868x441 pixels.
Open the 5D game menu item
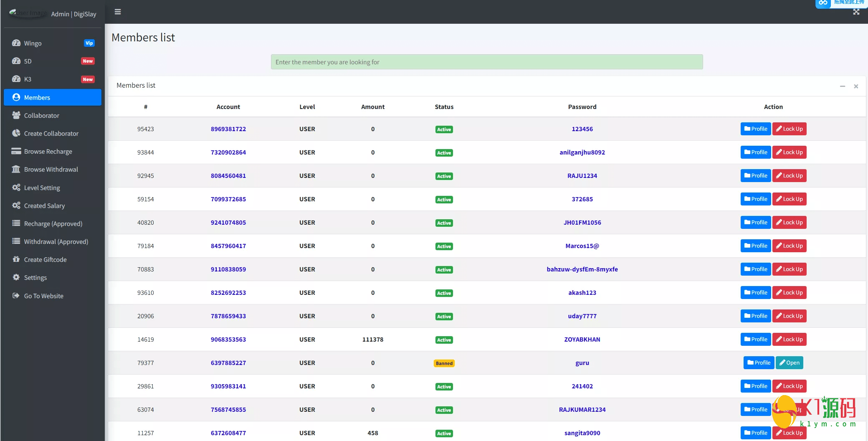tap(28, 61)
